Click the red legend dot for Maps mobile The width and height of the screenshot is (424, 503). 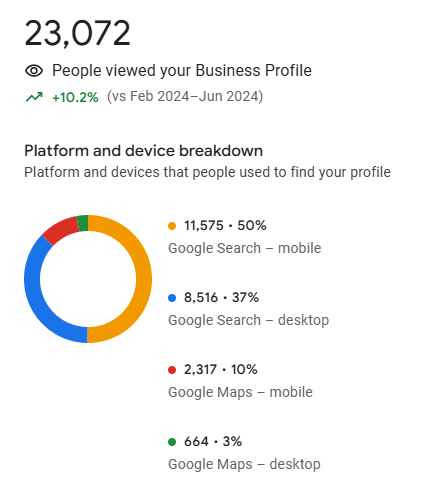click(172, 370)
